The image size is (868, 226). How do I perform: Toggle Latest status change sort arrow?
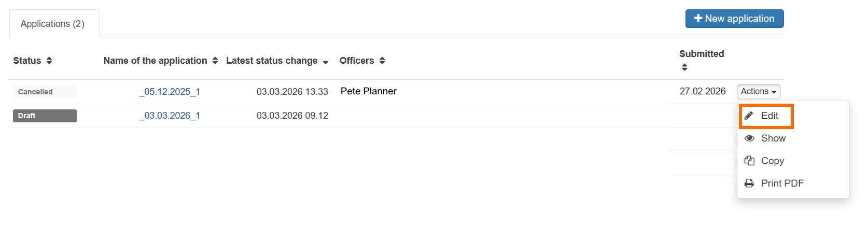click(x=326, y=62)
